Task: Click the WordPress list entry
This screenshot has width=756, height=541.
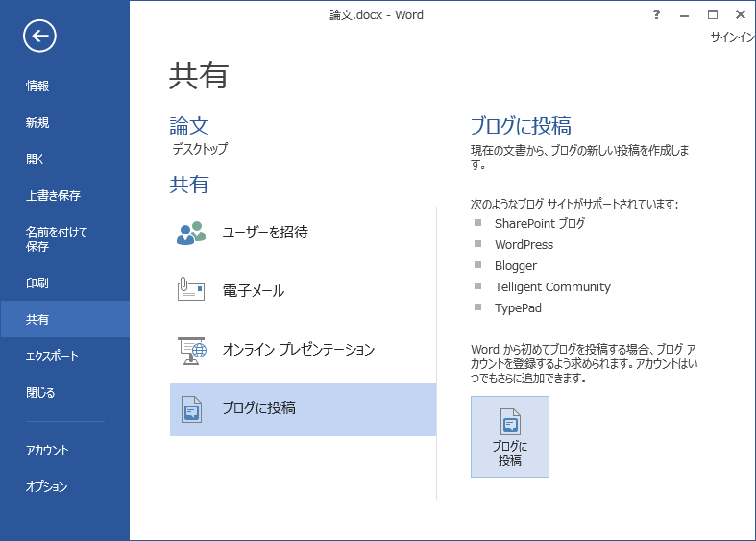Action: tap(524, 244)
